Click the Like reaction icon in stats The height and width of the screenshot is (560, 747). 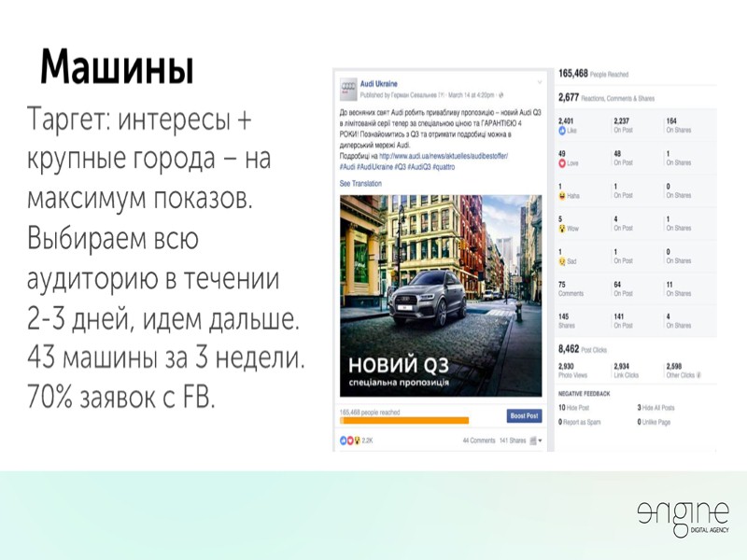coord(562,130)
